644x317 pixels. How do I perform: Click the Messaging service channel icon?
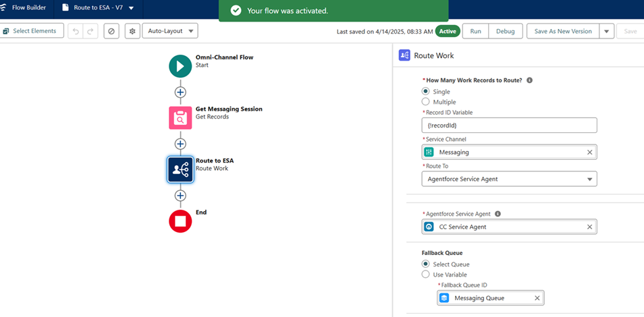coord(429,152)
